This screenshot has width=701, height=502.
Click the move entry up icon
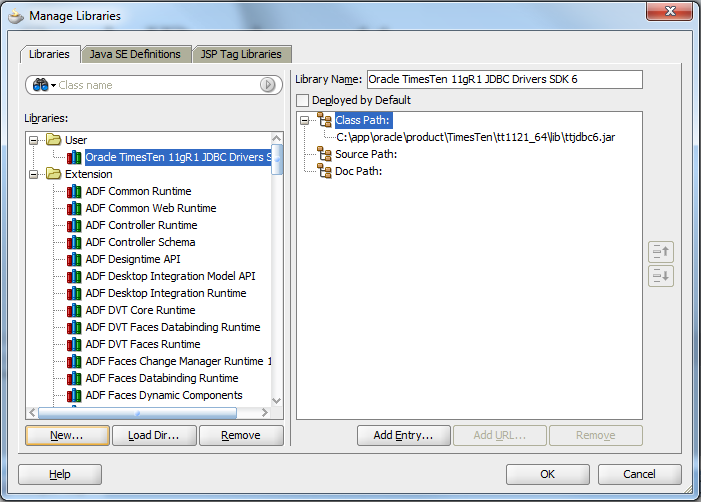coord(661,252)
